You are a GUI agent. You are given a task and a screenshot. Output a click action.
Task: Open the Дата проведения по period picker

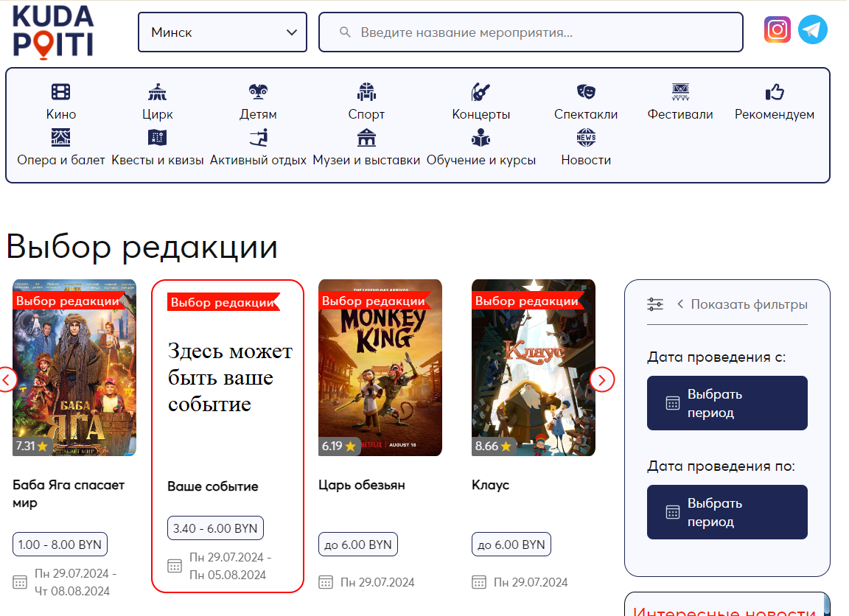pos(727,512)
